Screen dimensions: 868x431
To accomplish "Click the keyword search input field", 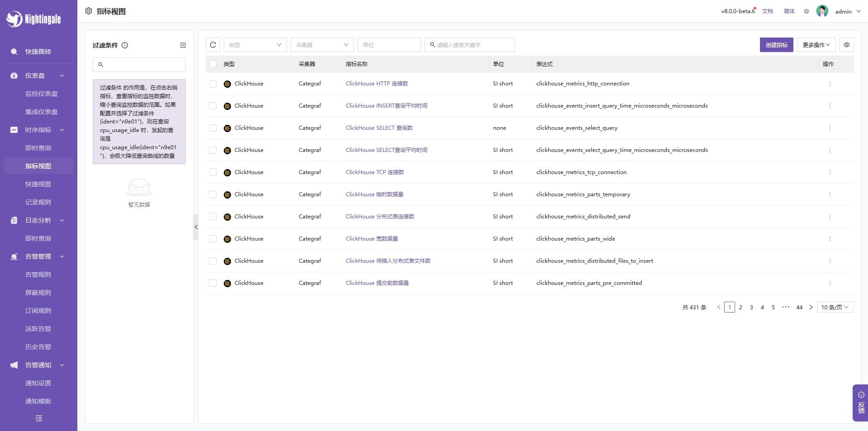I will coord(470,45).
